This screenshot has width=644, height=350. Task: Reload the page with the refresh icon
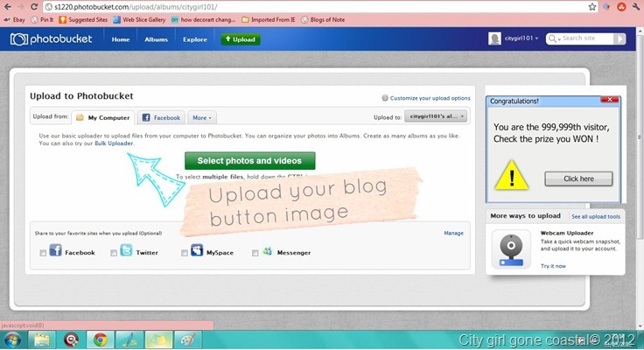(x=33, y=7)
